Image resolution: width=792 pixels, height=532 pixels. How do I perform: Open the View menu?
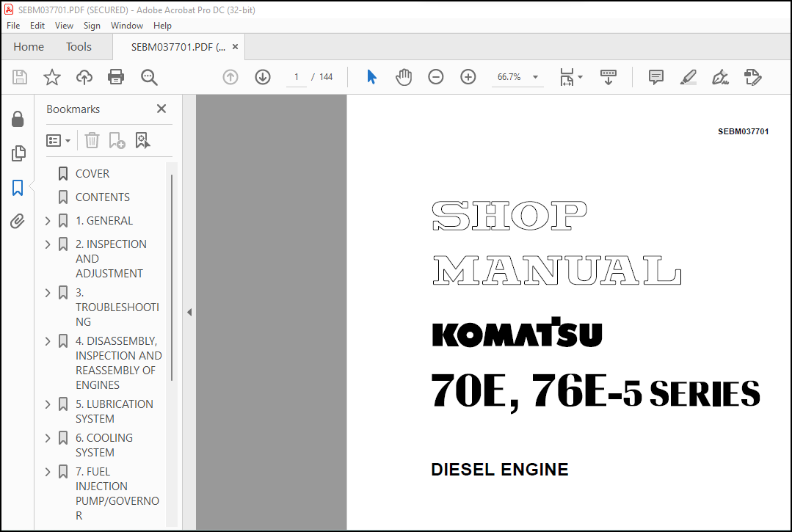click(x=64, y=25)
